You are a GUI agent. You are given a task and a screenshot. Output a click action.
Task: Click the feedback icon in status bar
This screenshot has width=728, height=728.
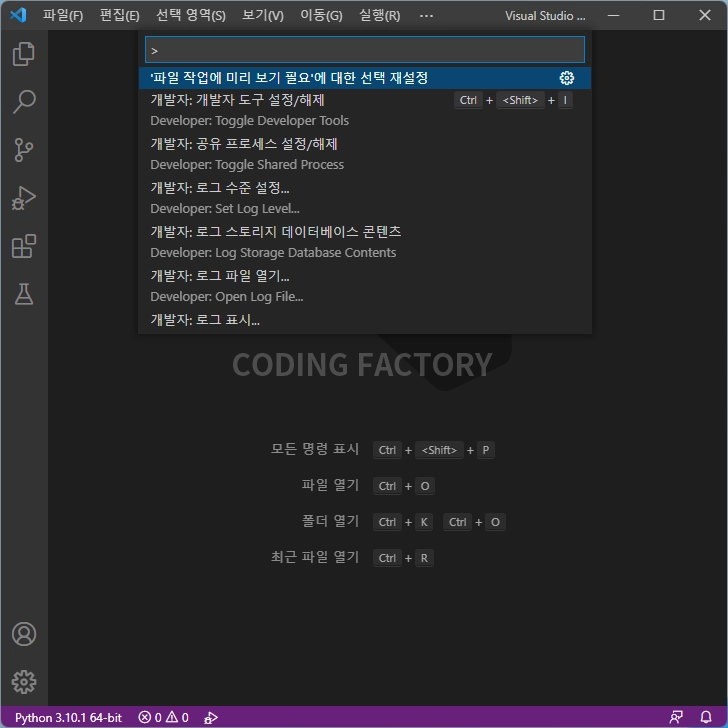click(676, 718)
